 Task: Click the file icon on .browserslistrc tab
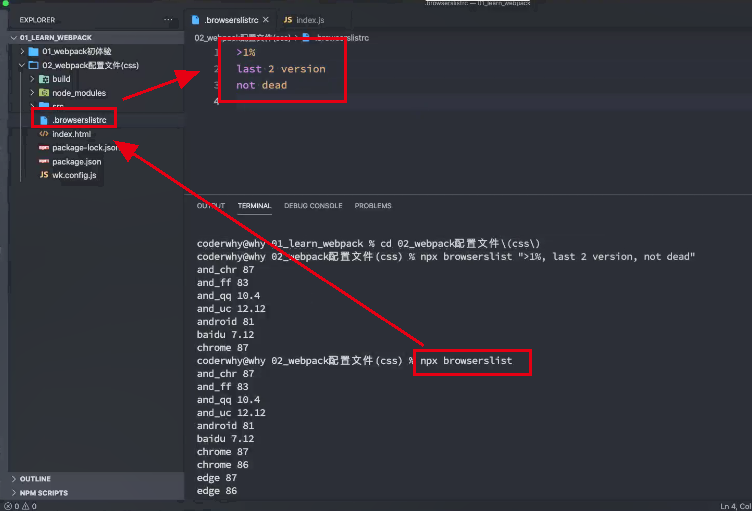[x=196, y=20]
